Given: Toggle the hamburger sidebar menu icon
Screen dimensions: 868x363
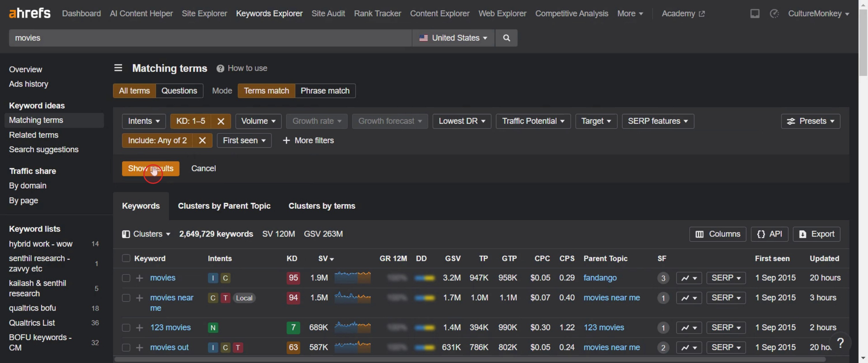Looking at the screenshot, I should tap(118, 68).
